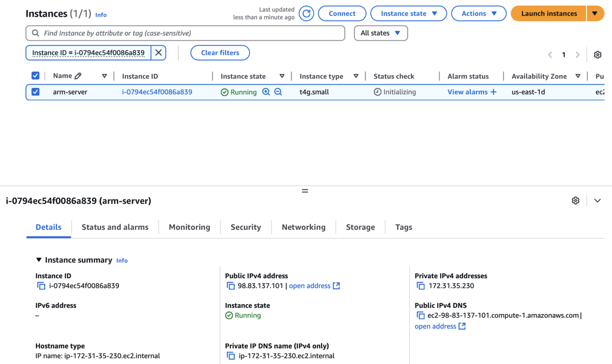Copy the Public IPv4 address 98.83.137.101
The image size is (612, 364).
[230, 286]
